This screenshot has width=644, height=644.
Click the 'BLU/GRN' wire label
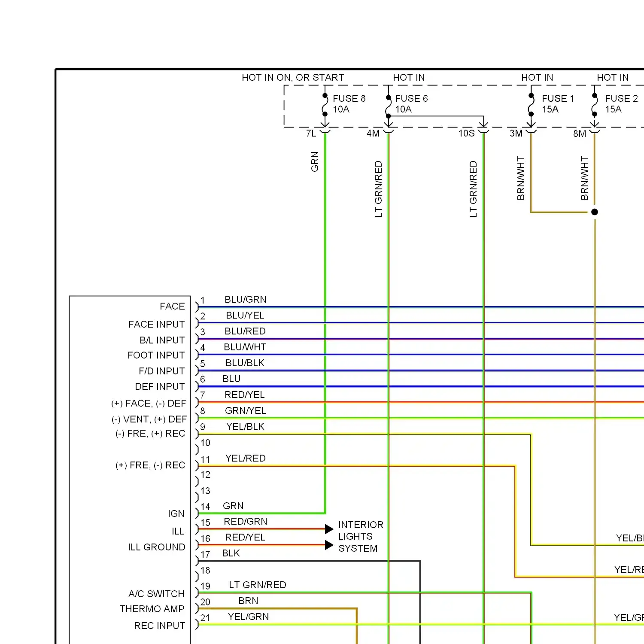point(245,300)
